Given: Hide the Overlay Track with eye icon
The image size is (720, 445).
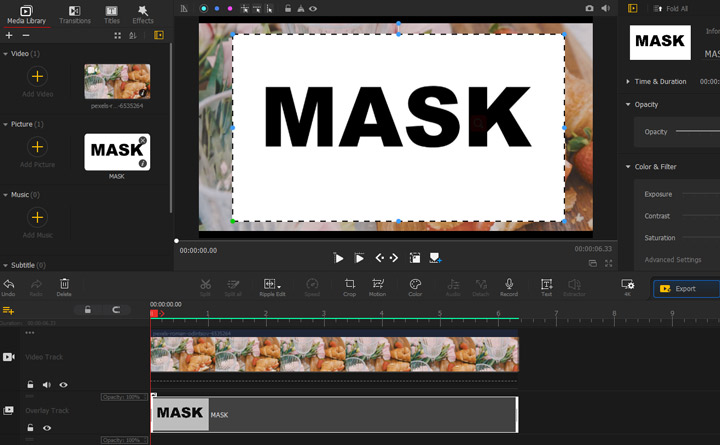Looking at the screenshot, I should [47, 428].
